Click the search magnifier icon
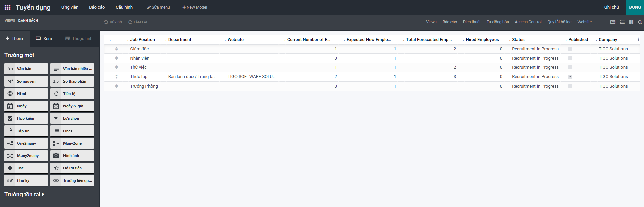Image resolution: width=644 pixels, height=207 pixels. [x=640, y=22]
